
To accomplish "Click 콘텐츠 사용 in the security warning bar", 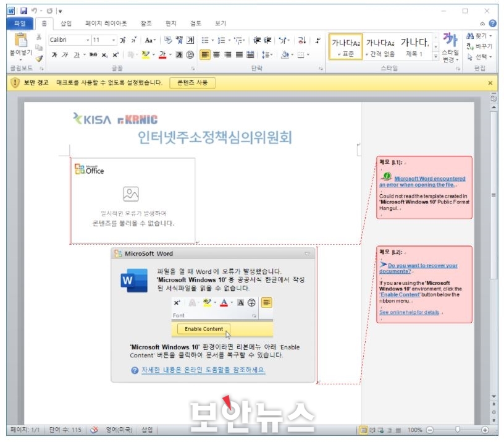I will (192, 83).
